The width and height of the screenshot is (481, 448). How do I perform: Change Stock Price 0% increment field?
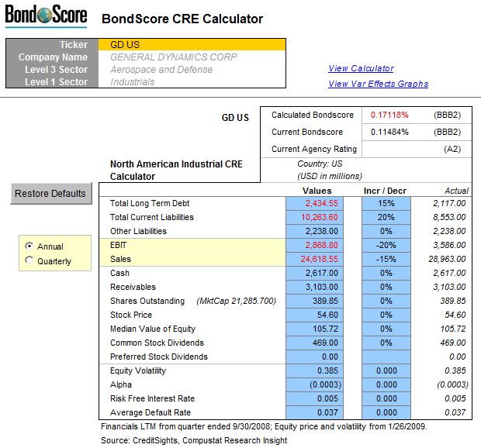(x=386, y=315)
